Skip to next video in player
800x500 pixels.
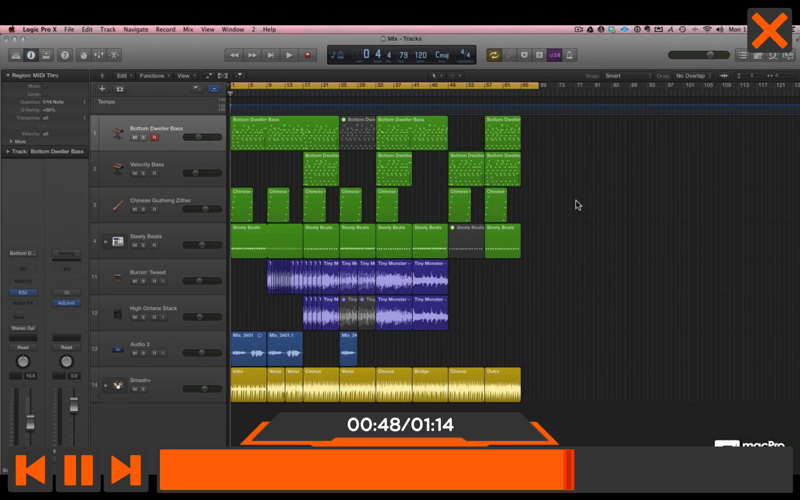[126, 469]
